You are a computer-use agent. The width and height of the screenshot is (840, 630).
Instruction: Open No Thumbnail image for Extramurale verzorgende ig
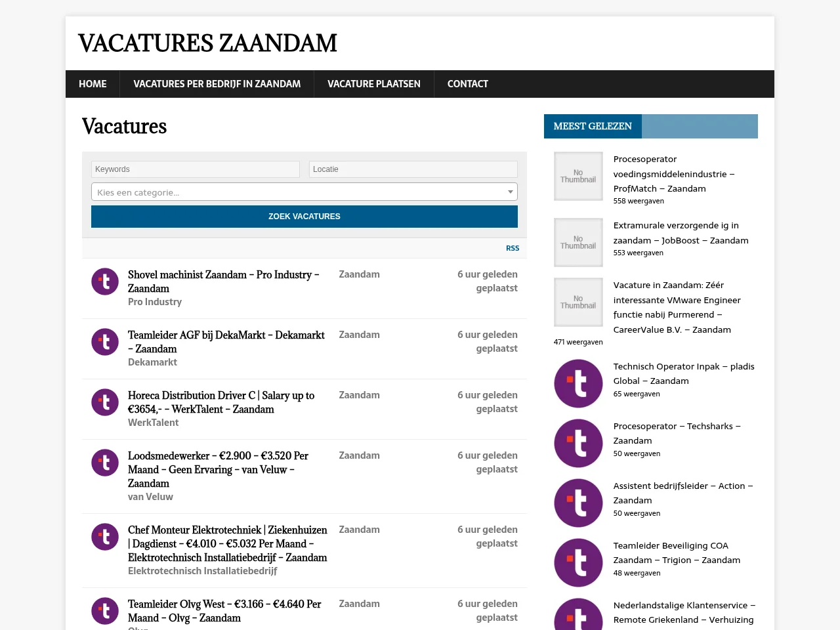click(x=578, y=243)
